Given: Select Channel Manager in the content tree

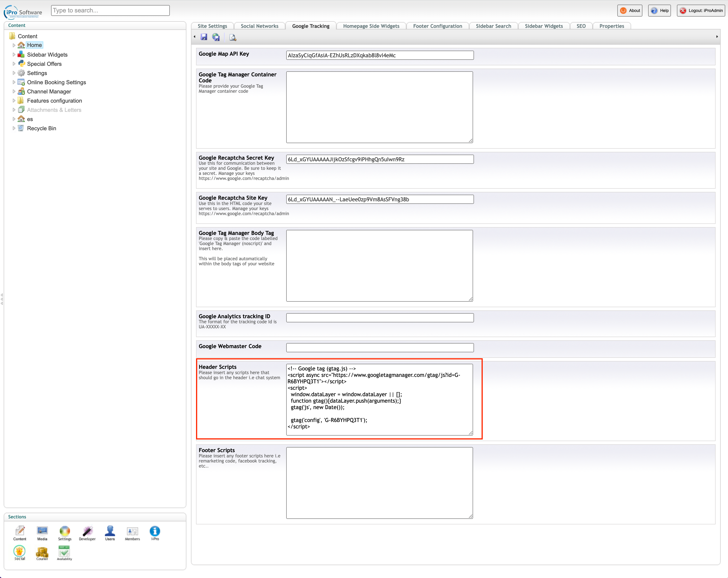Looking at the screenshot, I should (49, 92).
